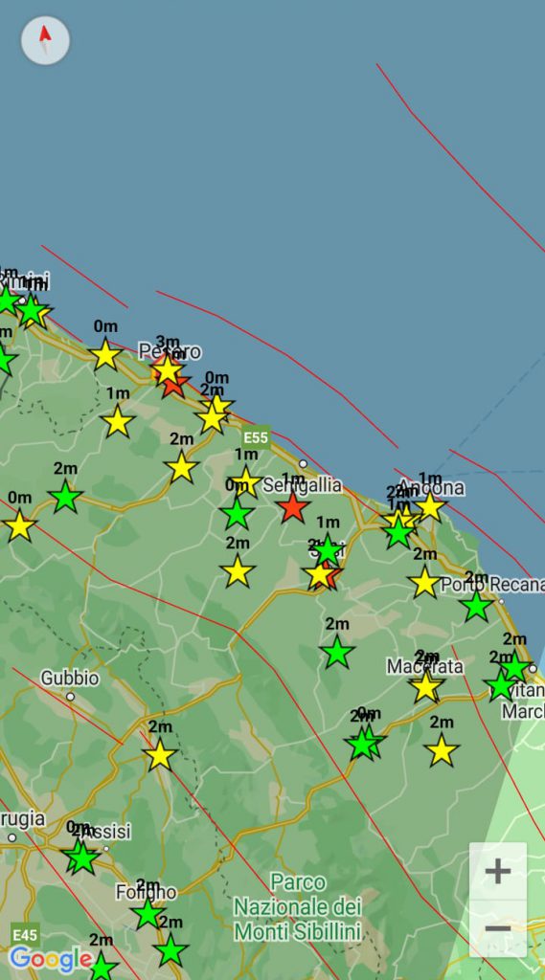Select the yellow star southeast of Macerata
Viewport: 545px width, 980px height.
tap(442, 750)
